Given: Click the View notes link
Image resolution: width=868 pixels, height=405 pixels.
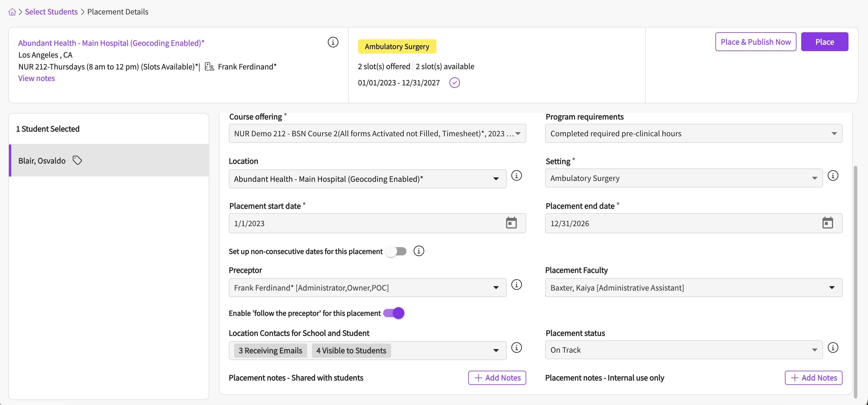Looking at the screenshot, I should point(36,78).
